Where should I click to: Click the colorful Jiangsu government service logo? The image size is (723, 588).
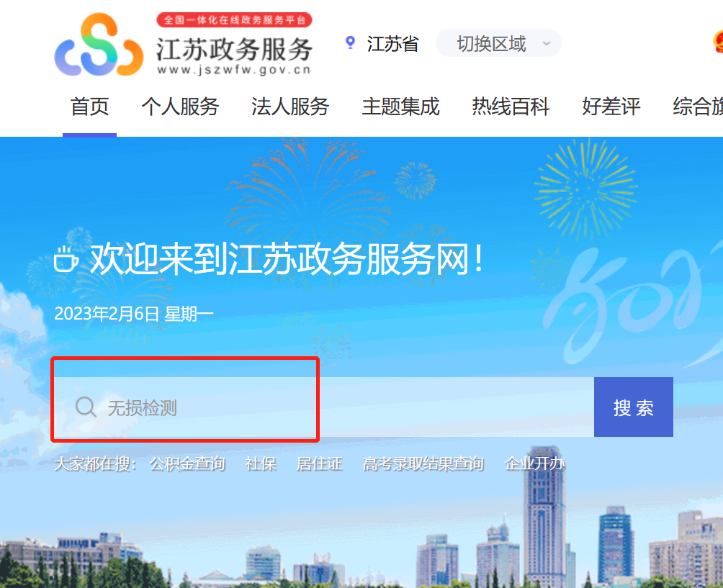tap(99, 45)
